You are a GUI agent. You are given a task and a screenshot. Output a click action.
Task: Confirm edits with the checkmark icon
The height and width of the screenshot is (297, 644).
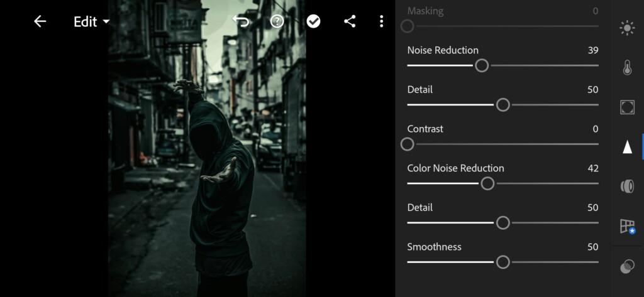click(313, 21)
